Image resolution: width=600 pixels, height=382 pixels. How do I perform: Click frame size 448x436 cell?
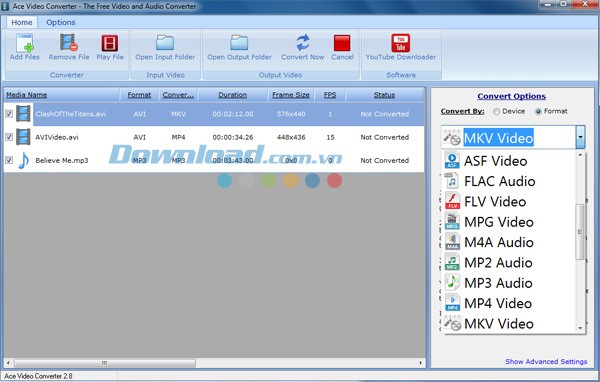[x=291, y=137]
